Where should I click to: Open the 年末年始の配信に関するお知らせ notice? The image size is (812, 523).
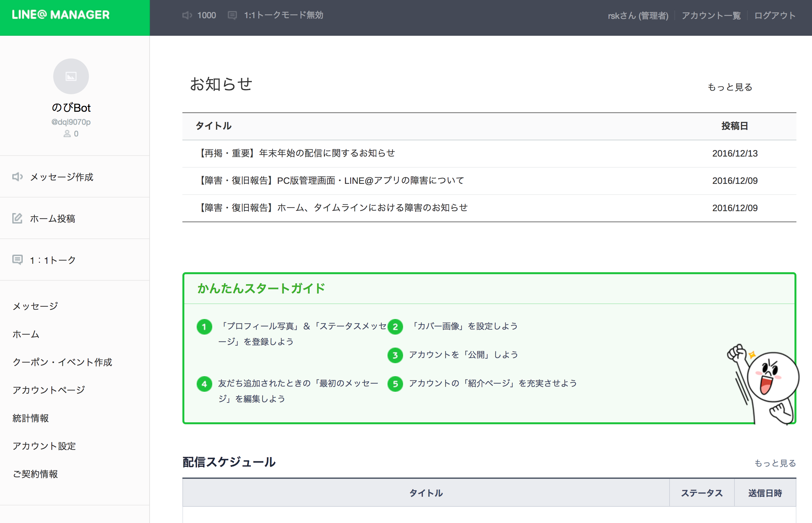(x=296, y=153)
